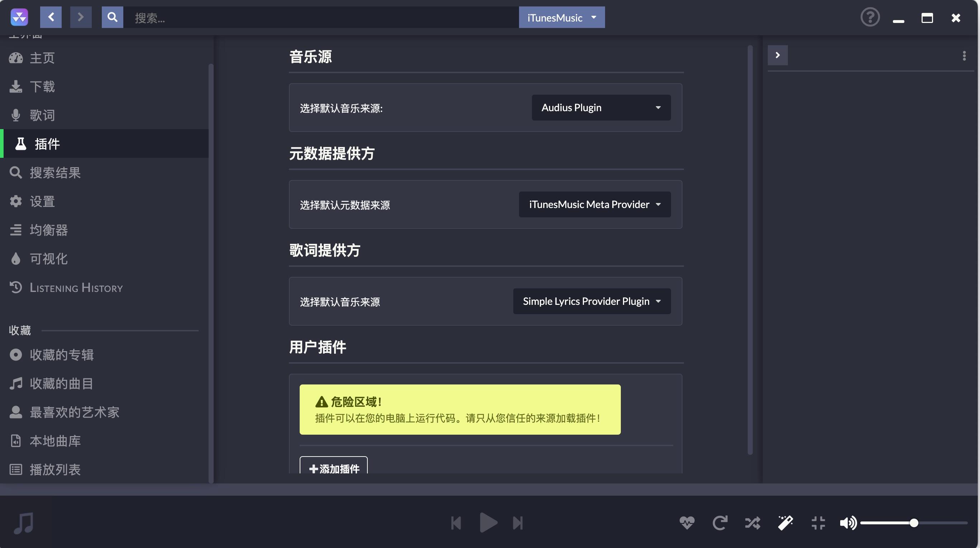Open the Simple Lyrics Provider Plugin dropdown
The width and height of the screenshot is (980, 548).
click(x=591, y=301)
